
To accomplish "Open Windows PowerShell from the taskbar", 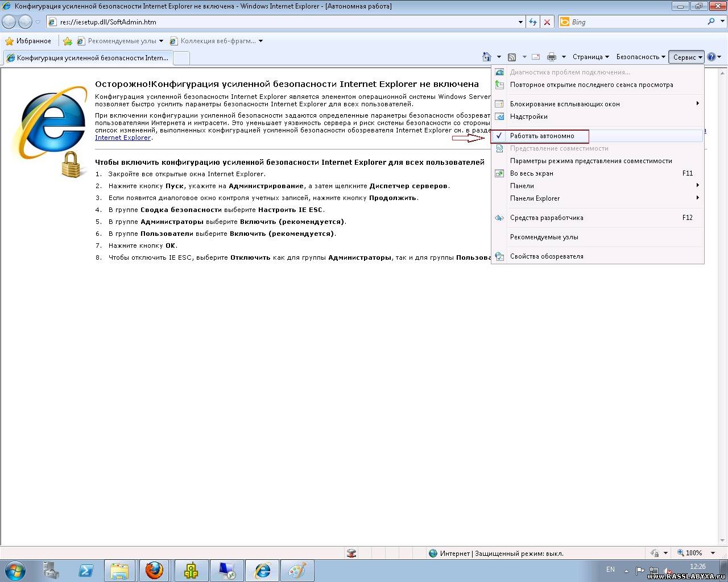I will [x=86, y=570].
